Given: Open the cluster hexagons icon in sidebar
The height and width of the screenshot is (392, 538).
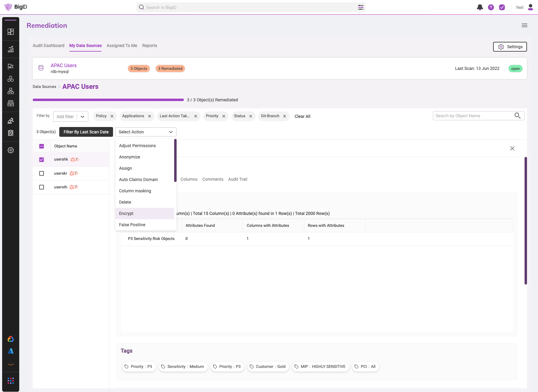Looking at the screenshot, I should click(x=11, y=79).
